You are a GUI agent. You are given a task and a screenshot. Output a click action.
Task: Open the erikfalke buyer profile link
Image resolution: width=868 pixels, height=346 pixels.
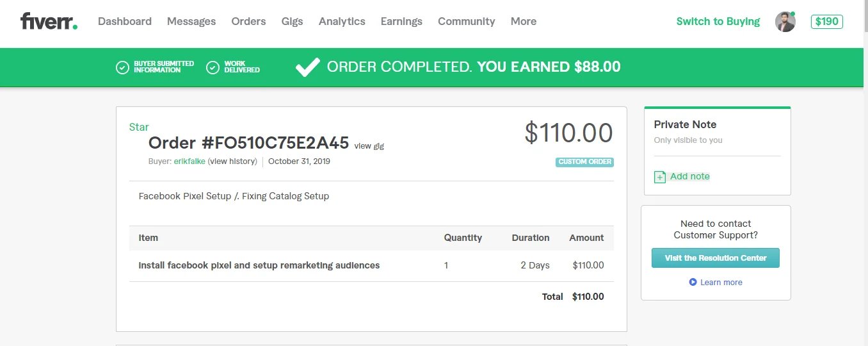(189, 161)
